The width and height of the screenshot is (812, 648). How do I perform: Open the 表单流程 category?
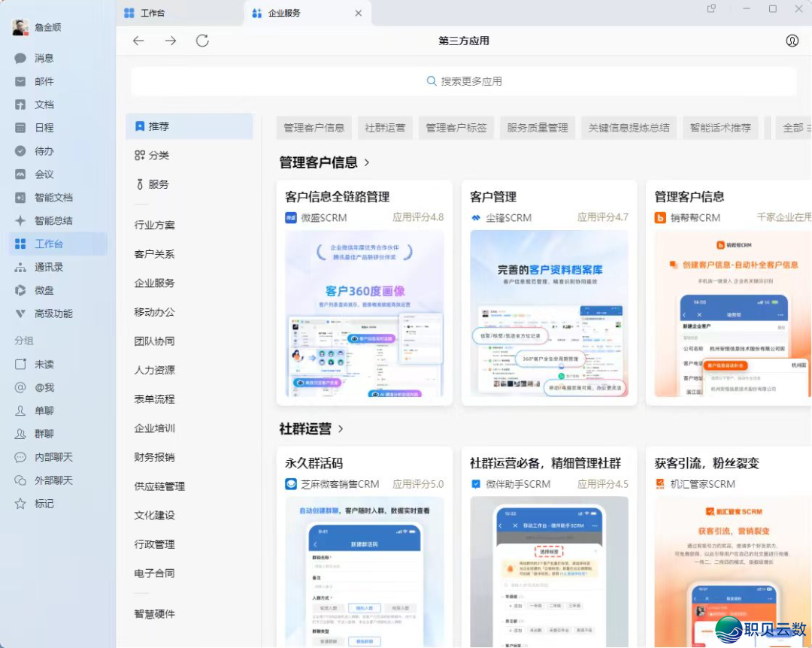154,399
